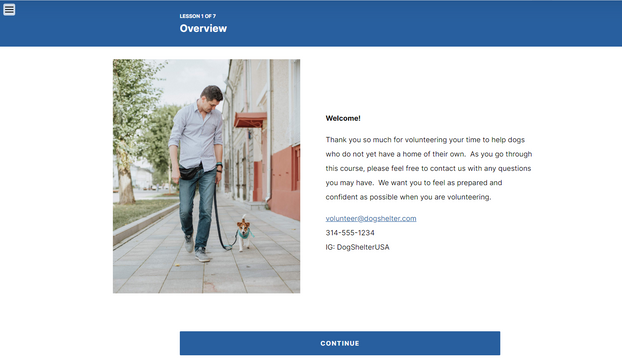
Task: Click the Welcome! heading
Action: point(343,118)
